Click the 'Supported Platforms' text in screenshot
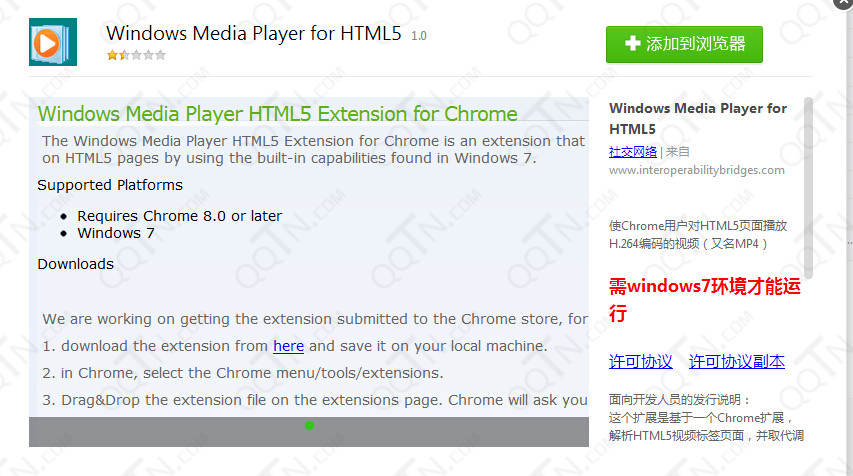Image resolution: width=853 pixels, height=476 pixels. coord(110,185)
